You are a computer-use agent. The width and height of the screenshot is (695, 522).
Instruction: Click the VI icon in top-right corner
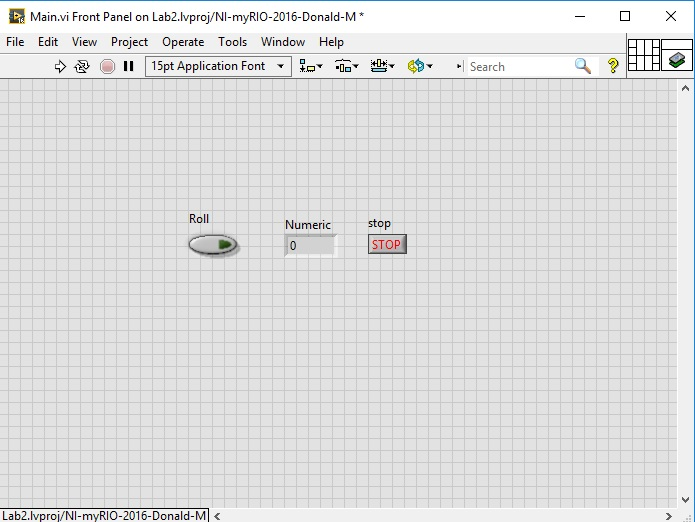tap(677, 55)
